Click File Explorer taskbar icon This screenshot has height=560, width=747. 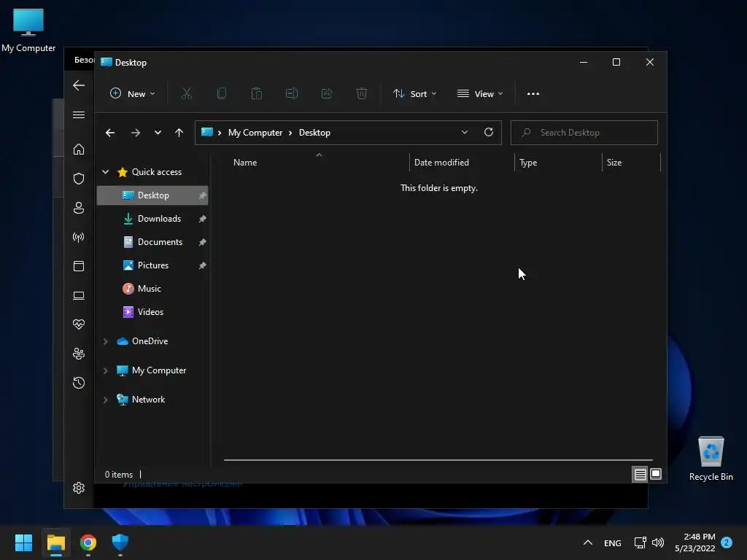[x=55, y=542]
